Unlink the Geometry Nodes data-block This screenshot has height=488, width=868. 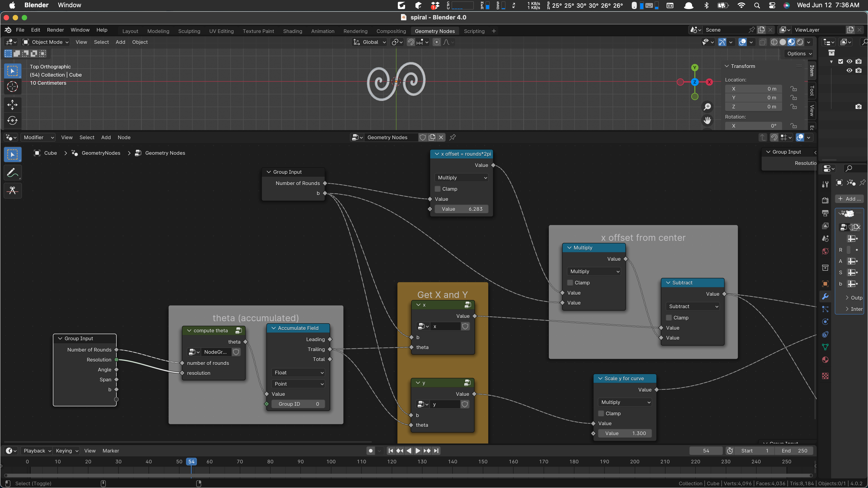point(441,137)
